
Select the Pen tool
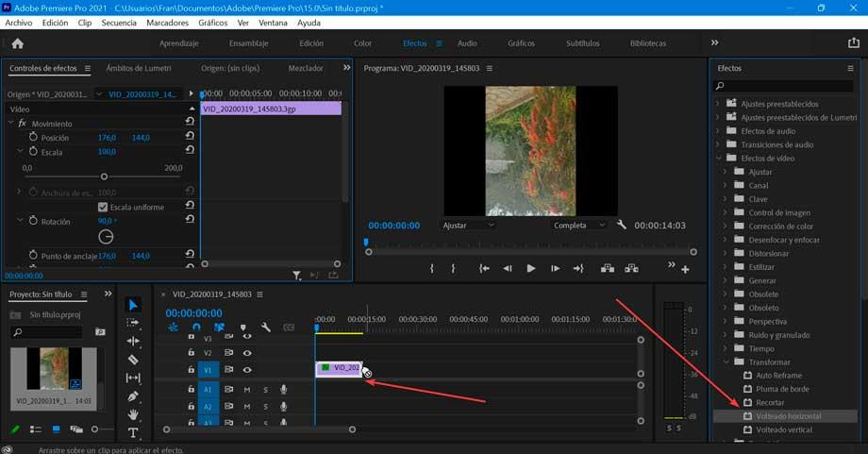(x=133, y=395)
